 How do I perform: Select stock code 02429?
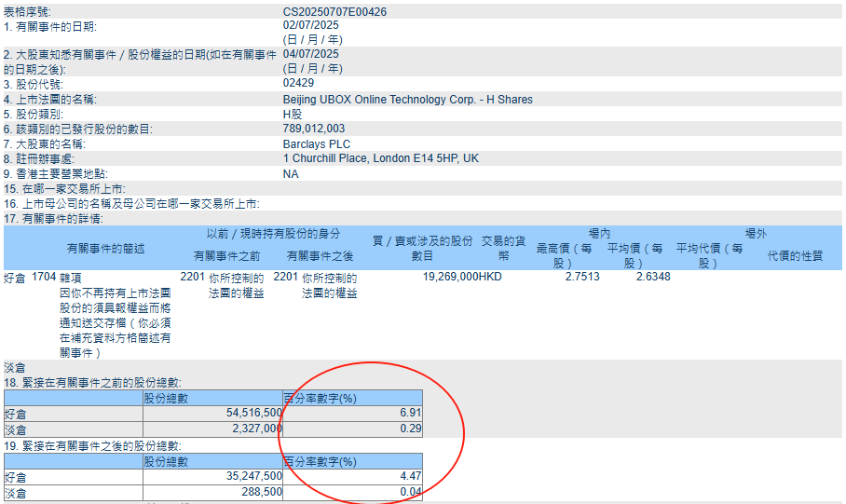coord(298,83)
